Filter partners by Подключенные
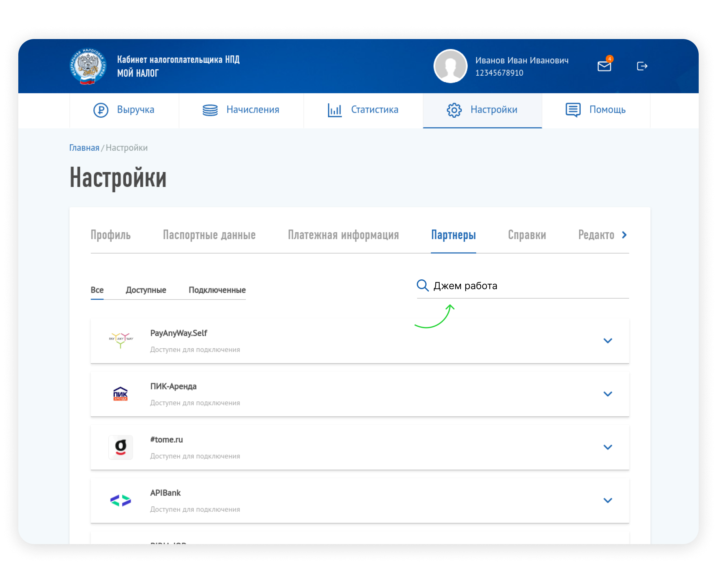This screenshot has height=588, width=717. click(x=217, y=290)
